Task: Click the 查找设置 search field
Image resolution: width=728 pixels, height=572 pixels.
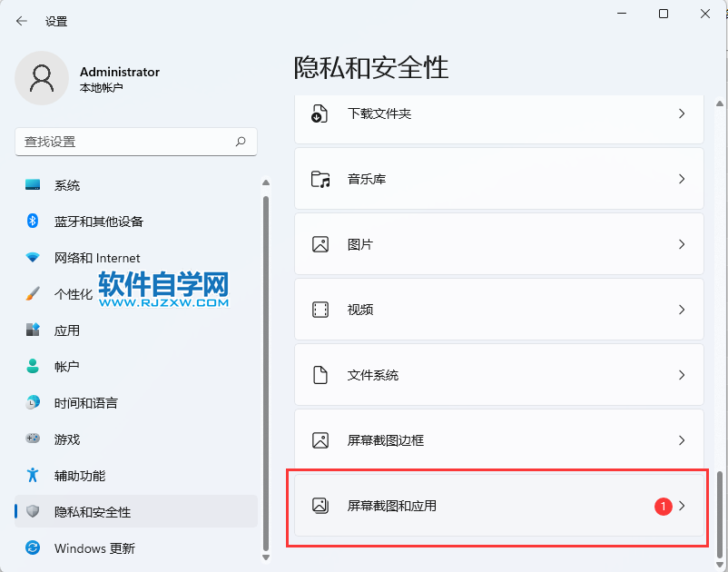Action: point(125,142)
